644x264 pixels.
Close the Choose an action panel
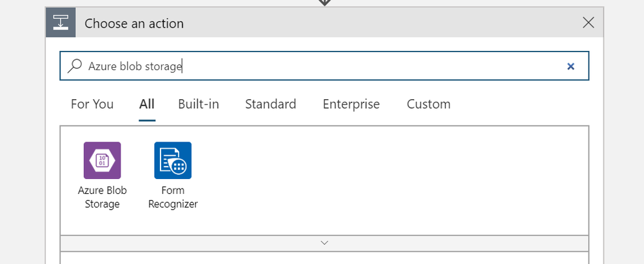coord(589,23)
